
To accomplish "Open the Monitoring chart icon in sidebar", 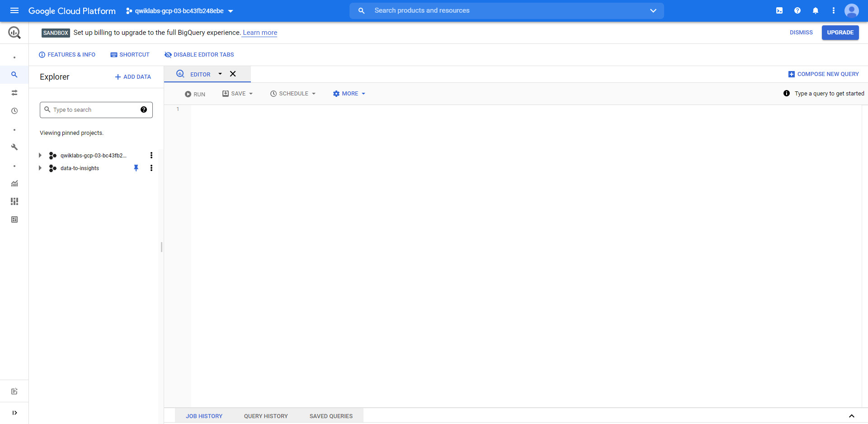I will [14, 183].
